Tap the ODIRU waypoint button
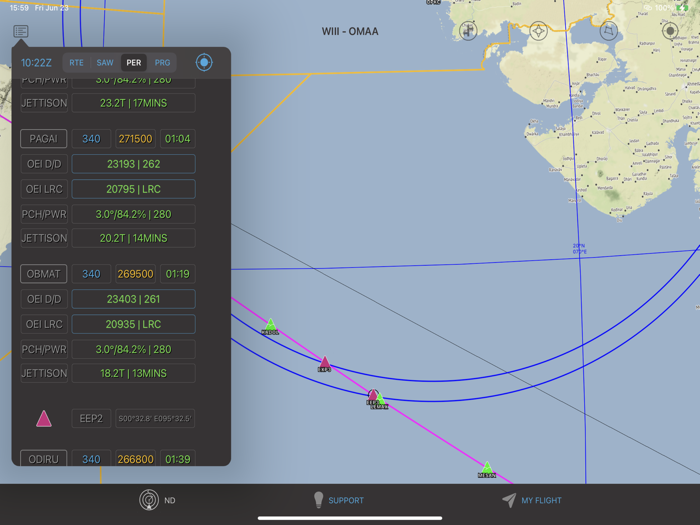This screenshot has height=525, width=700. point(44,458)
